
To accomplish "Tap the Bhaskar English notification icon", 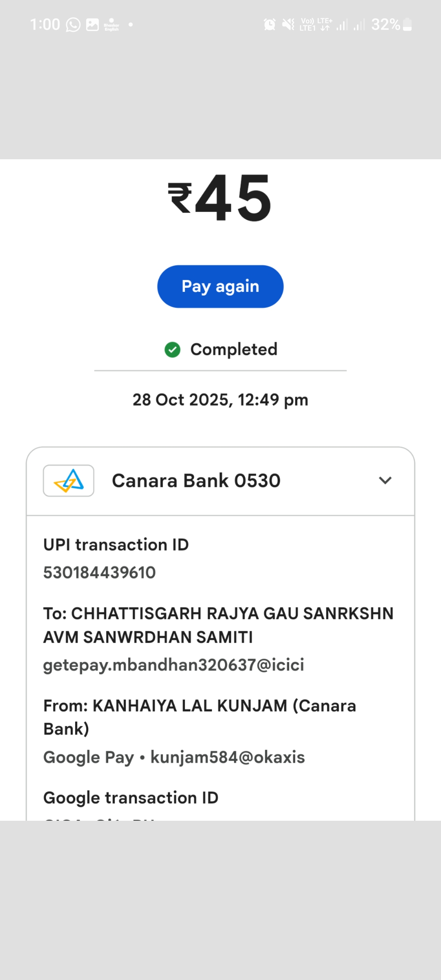I will (x=111, y=25).
